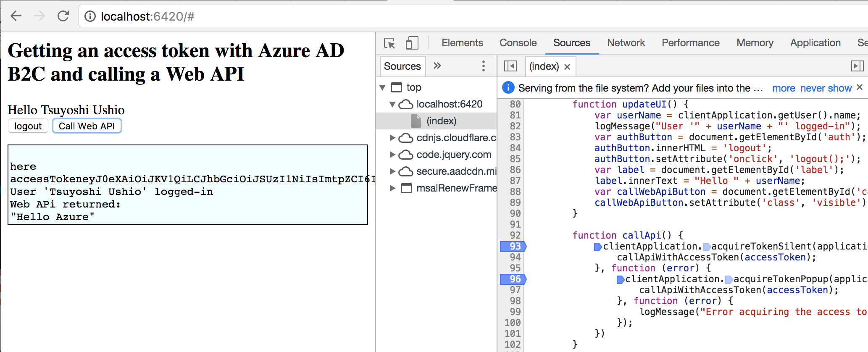Expand the code.jquery.com tree node
The image size is (868, 352).
coord(392,155)
